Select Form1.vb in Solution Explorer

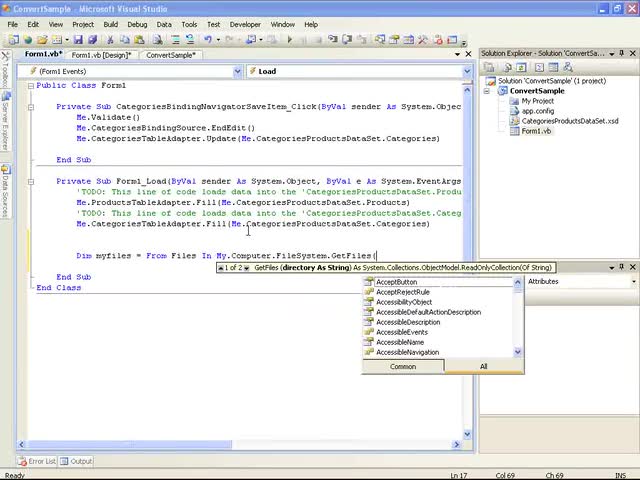tap(536, 131)
